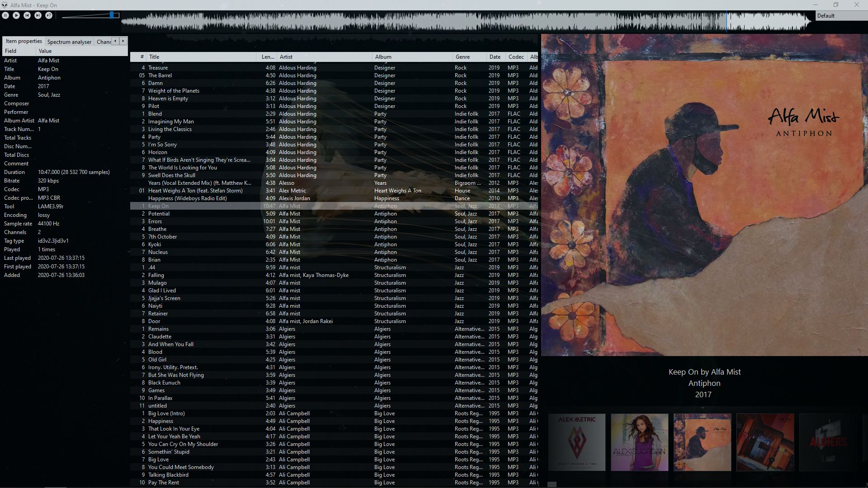Switch to the Spectrum analyser tab
868x488 pixels.
(x=69, y=42)
